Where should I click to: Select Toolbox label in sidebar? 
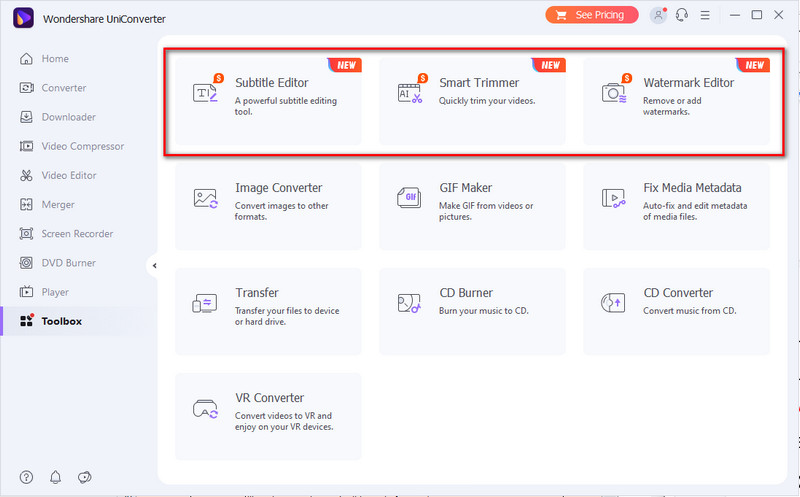(61, 321)
